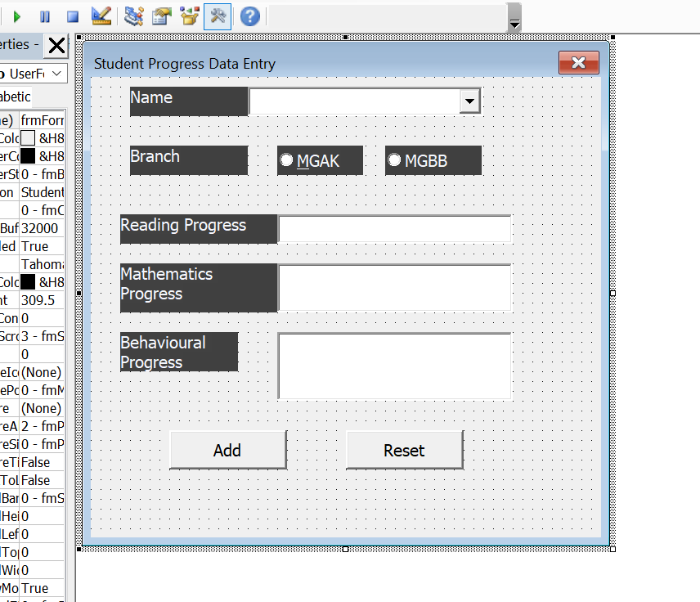Click the Add button
The image size is (700, 602).
pos(228,450)
